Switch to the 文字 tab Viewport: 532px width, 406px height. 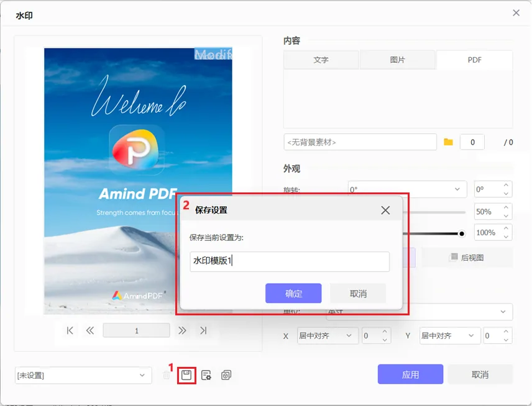[x=321, y=60]
